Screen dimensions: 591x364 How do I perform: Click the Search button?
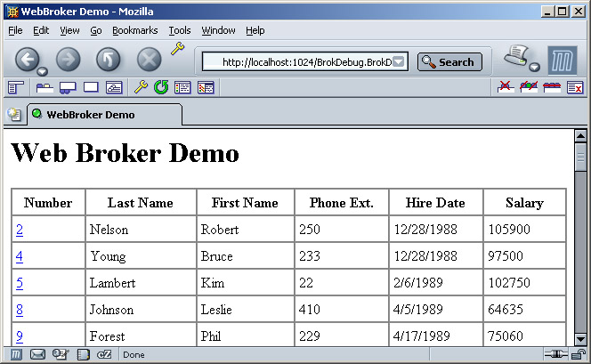(449, 62)
